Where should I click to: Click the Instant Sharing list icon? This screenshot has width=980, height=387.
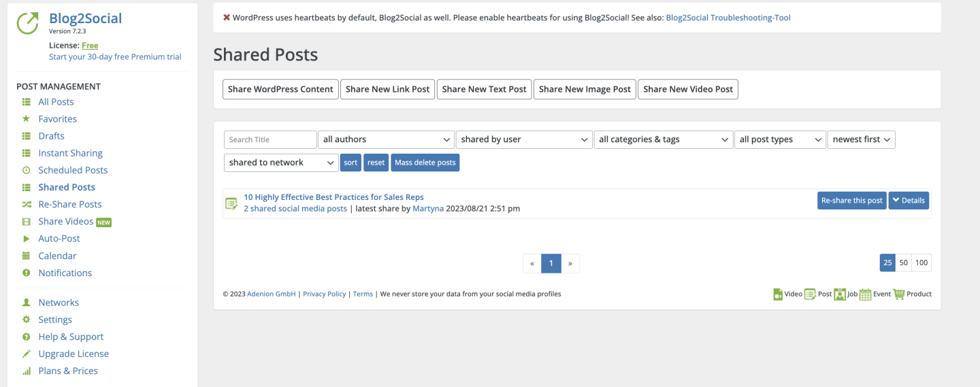27,153
